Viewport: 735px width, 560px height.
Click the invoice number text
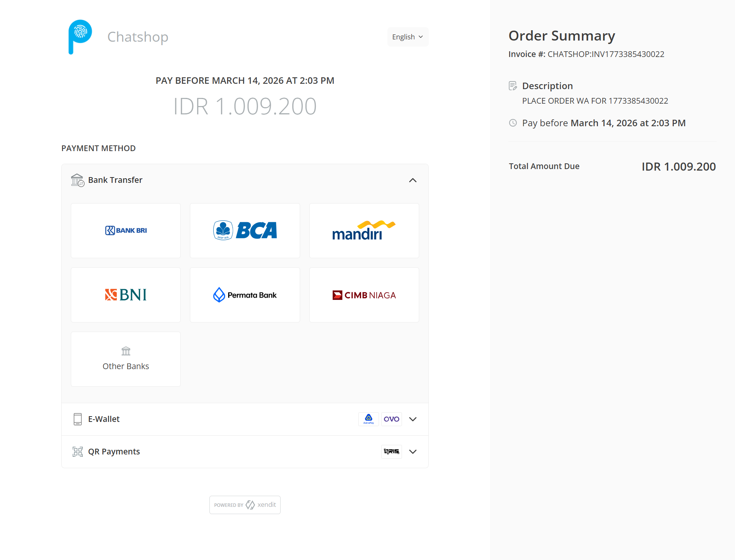click(x=606, y=54)
